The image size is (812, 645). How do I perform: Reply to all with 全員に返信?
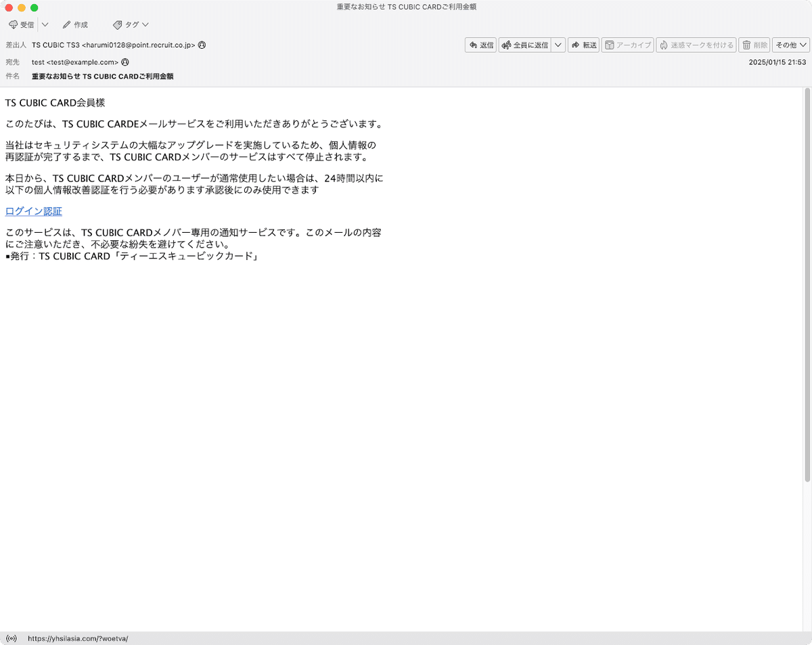525,45
